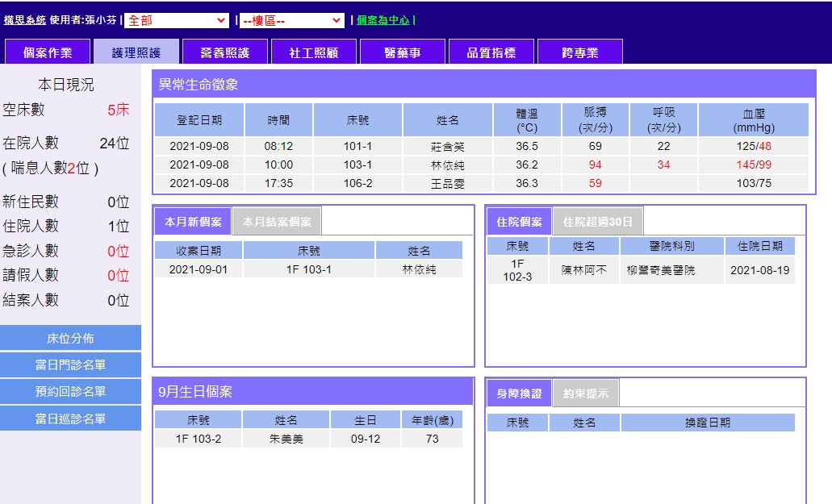
Task: Open the 當日巡診名單 button
Action: tap(70, 419)
